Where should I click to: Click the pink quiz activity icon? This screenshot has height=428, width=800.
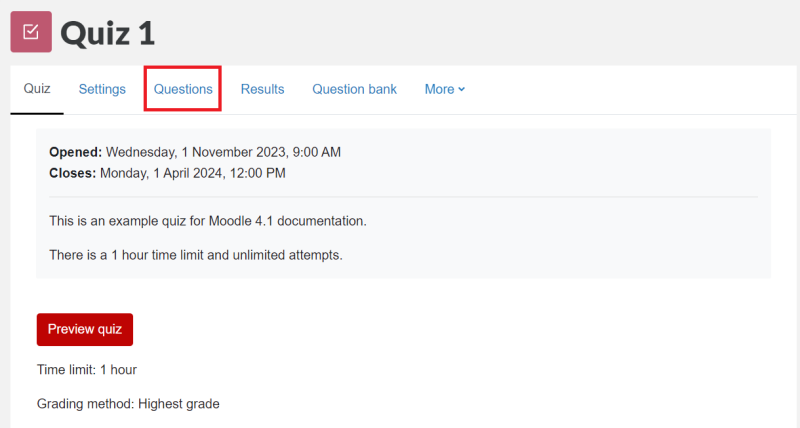click(x=30, y=31)
